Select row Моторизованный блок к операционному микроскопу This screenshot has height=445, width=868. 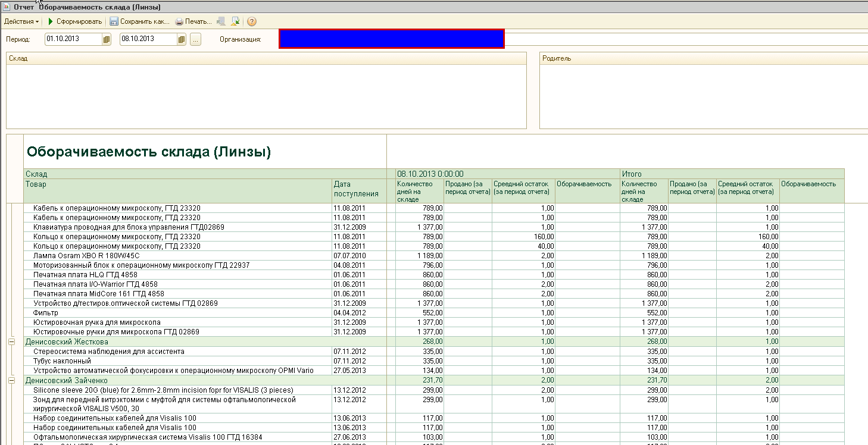(x=434, y=265)
